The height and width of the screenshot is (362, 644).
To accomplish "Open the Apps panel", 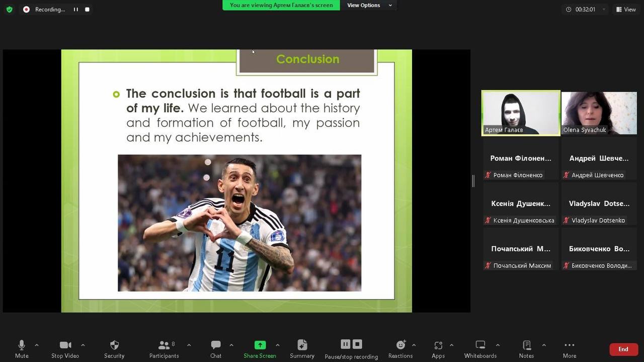I will pos(438,349).
